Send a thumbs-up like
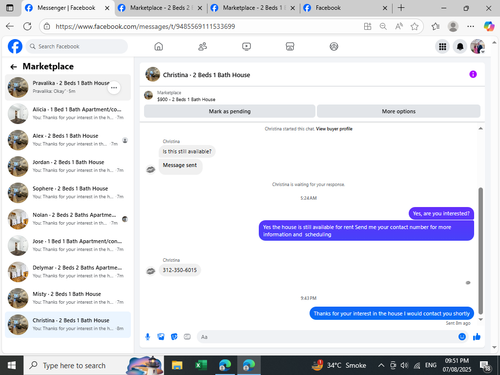 click(477, 337)
